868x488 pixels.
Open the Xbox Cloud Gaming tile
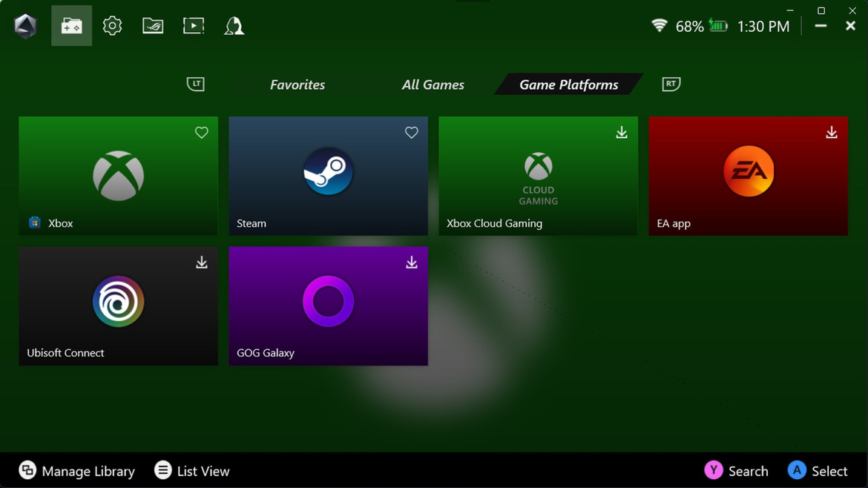coord(538,176)
